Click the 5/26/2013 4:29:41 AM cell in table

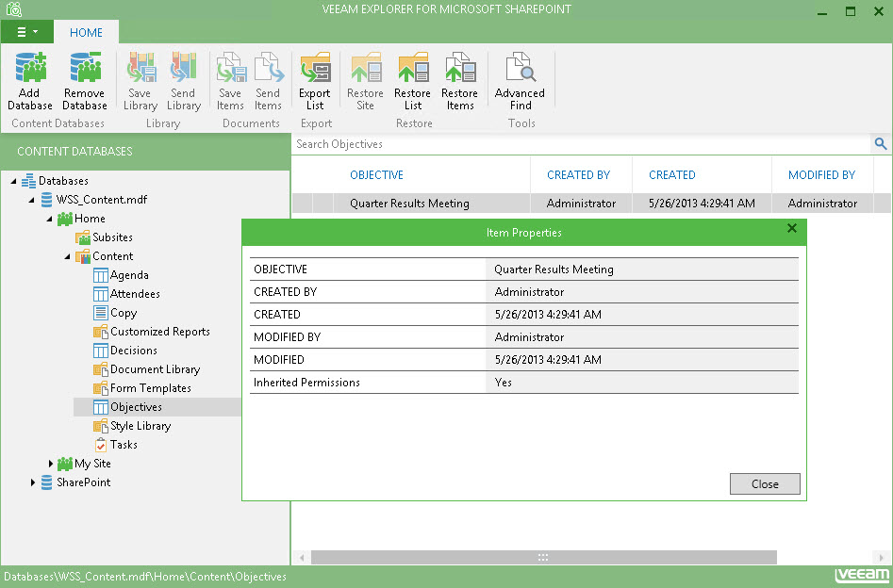(702, 204)
